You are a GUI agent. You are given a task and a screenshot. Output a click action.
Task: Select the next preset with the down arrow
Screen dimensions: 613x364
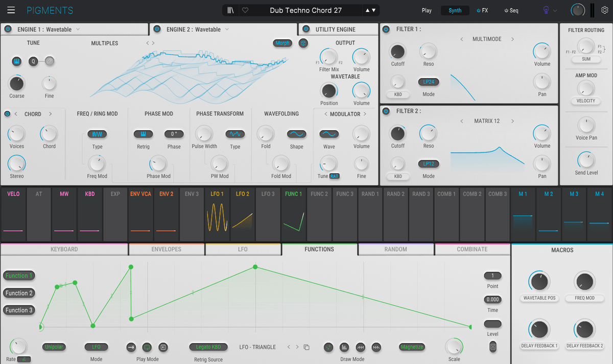pyautogui.click(x=374, y=10)
